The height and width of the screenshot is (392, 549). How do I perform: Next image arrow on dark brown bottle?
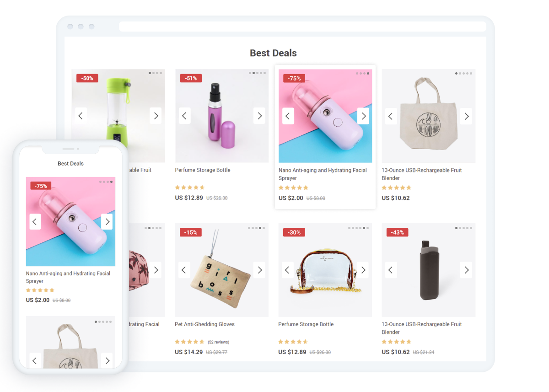tap(466, 270)
